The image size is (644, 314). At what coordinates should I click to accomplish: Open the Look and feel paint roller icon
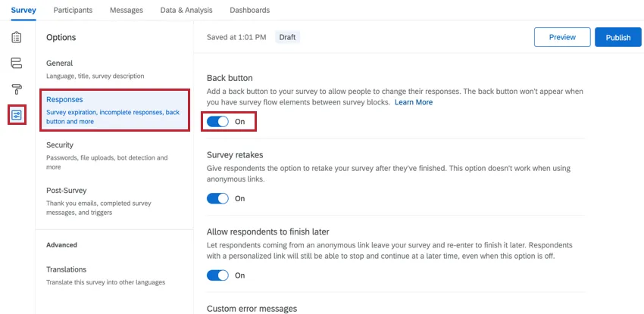17,89
